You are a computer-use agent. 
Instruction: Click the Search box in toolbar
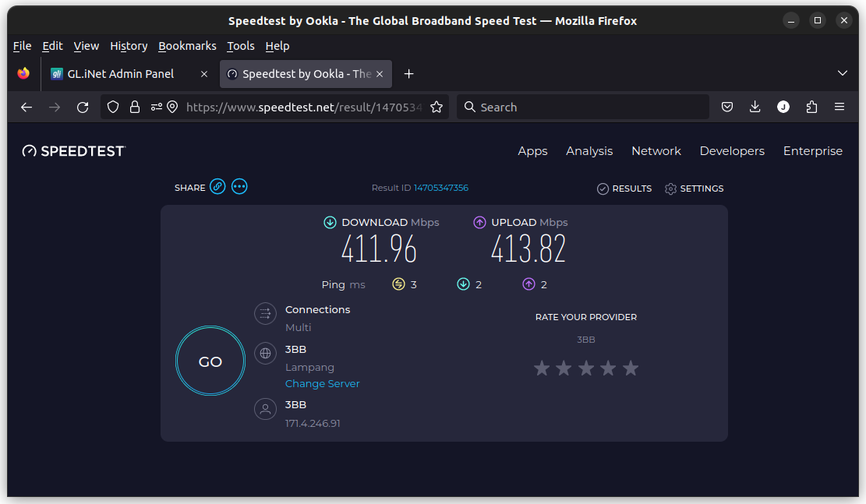click(583, 107)
